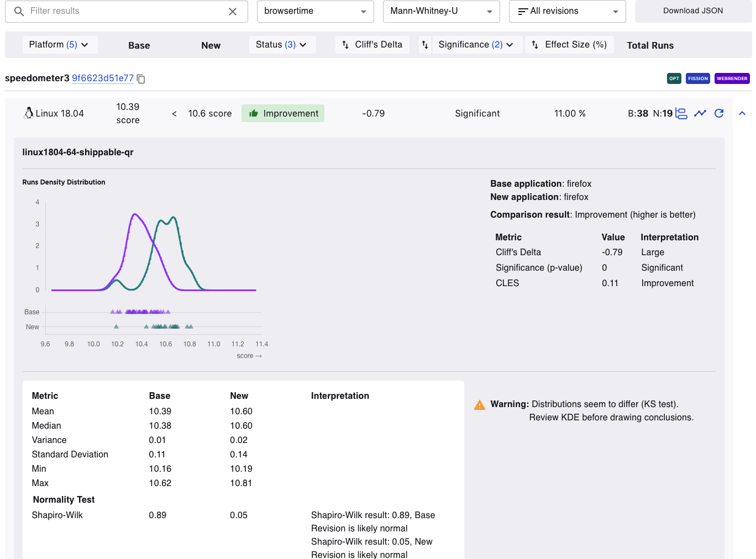756x559 pixels.
Task: Open the Status filter dropdown
Action: [x=282, y=45]
